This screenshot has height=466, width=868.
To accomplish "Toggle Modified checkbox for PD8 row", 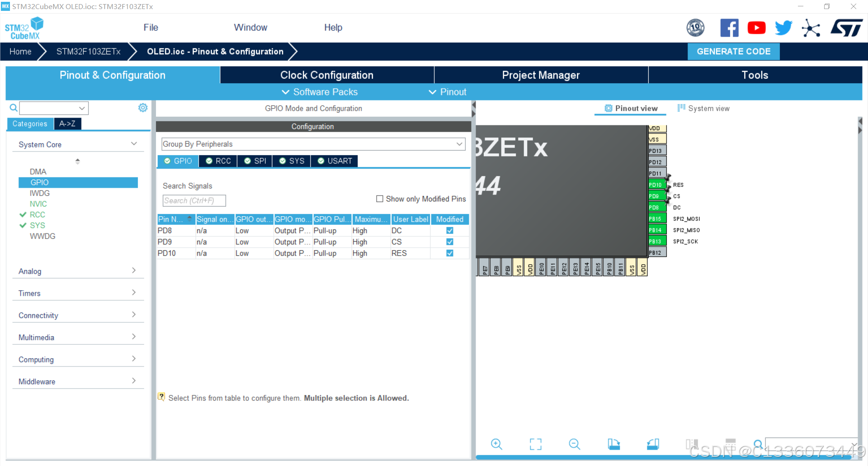I will 450,230.
